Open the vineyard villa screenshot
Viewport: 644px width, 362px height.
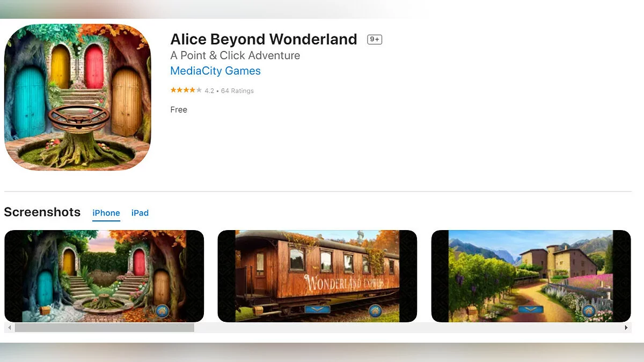tap(531, 276)
